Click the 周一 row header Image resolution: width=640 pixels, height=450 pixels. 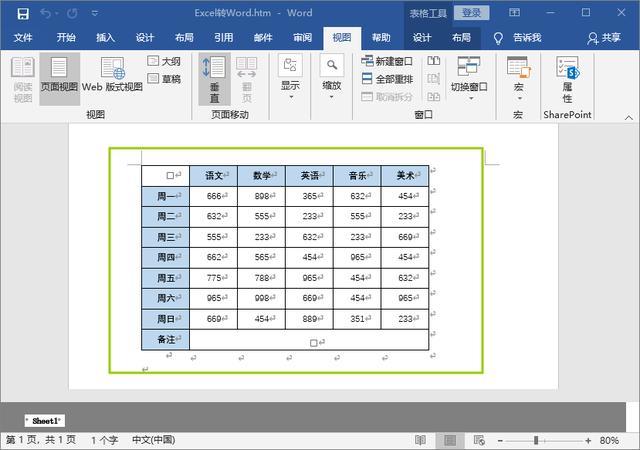point(166,196)
